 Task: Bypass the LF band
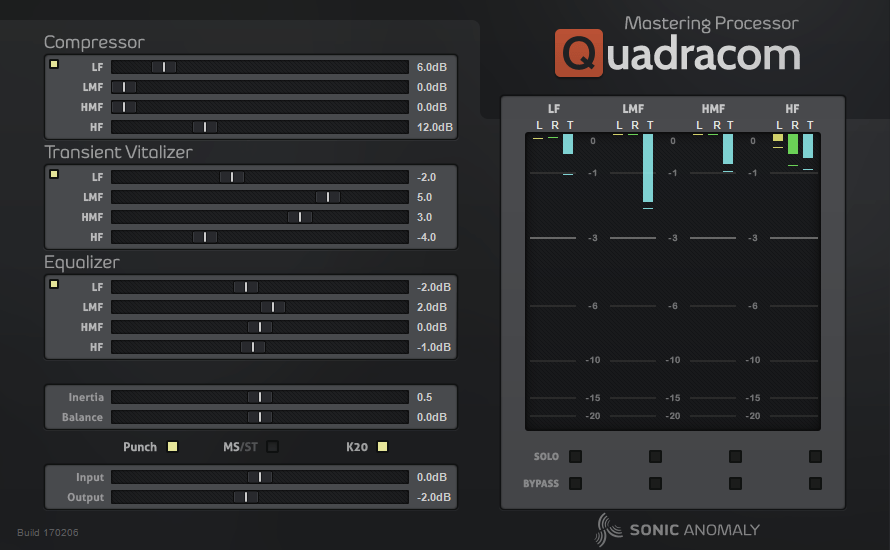pyautogui.click(x=575, y=484)
